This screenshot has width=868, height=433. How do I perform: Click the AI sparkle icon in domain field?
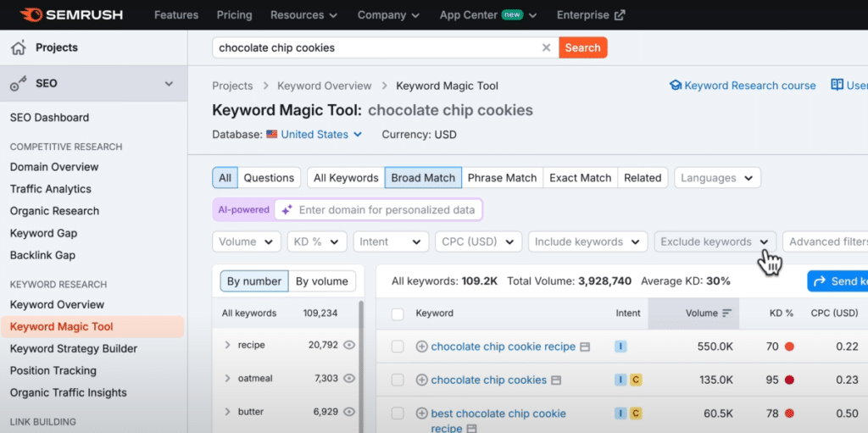287,210
